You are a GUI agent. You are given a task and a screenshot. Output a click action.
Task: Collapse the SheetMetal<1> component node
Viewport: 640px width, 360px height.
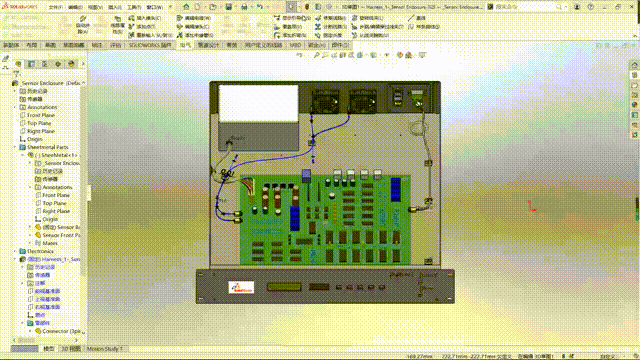(23, 155)
